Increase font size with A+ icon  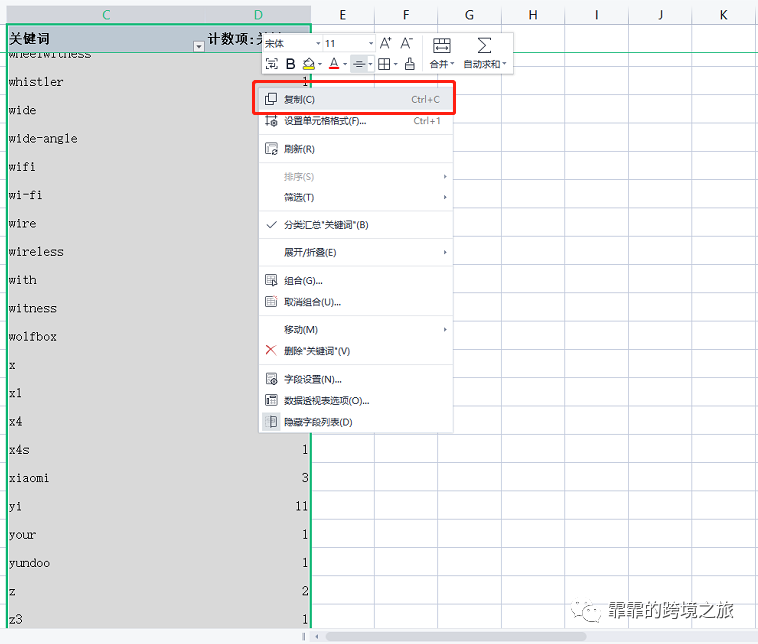pos(385,43)
